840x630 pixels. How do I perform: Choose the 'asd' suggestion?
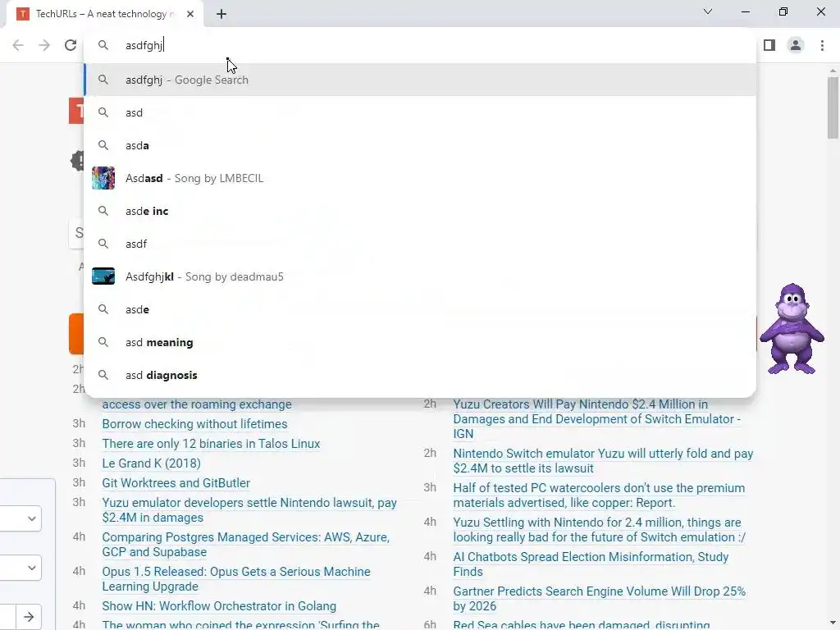click(x=420, y=112)
